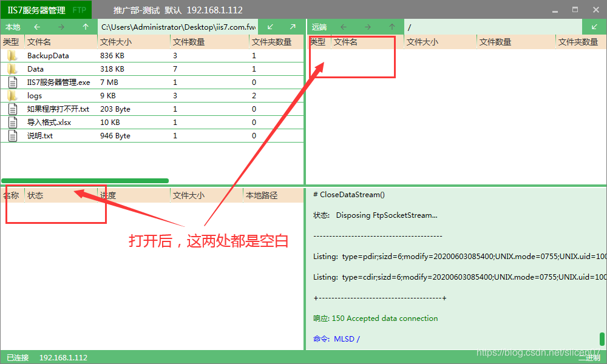Switch to the FTP tab
The width and height of the screenshot is (607, 364).
pyautogui.click(x=80, y=10)
